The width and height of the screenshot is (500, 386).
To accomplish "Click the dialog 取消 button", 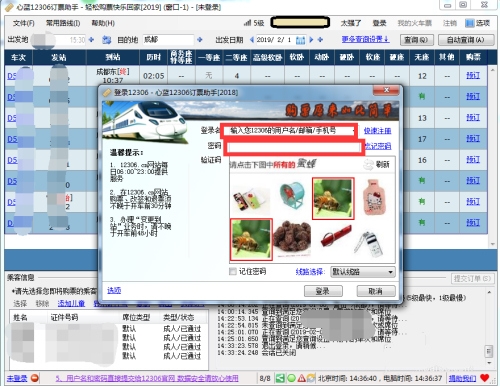I will tap(376, 291).
